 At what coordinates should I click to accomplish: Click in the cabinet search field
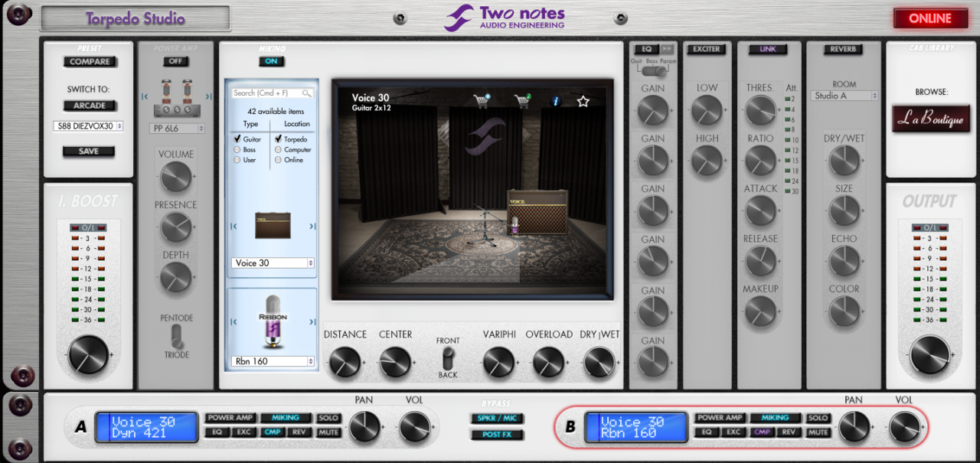(273, 93)
